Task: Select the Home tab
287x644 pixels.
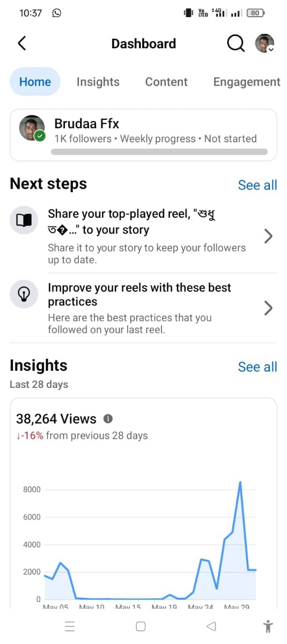Action: click(x=35, y=82)
